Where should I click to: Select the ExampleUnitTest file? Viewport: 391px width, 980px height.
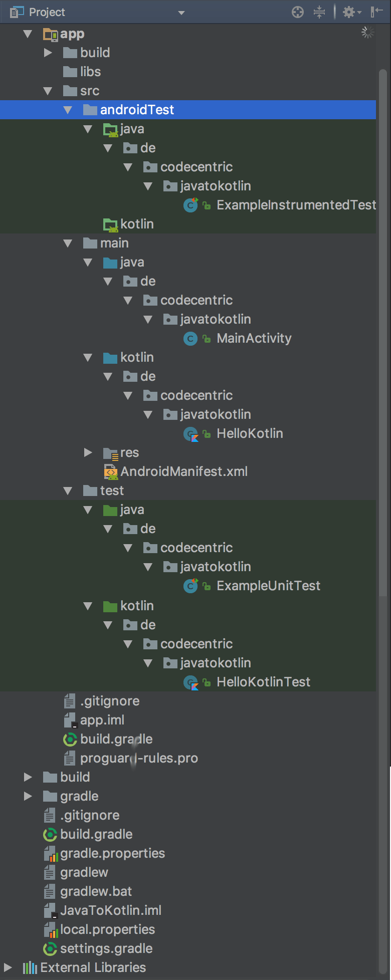pyautogui.click(x=268, y=586)
